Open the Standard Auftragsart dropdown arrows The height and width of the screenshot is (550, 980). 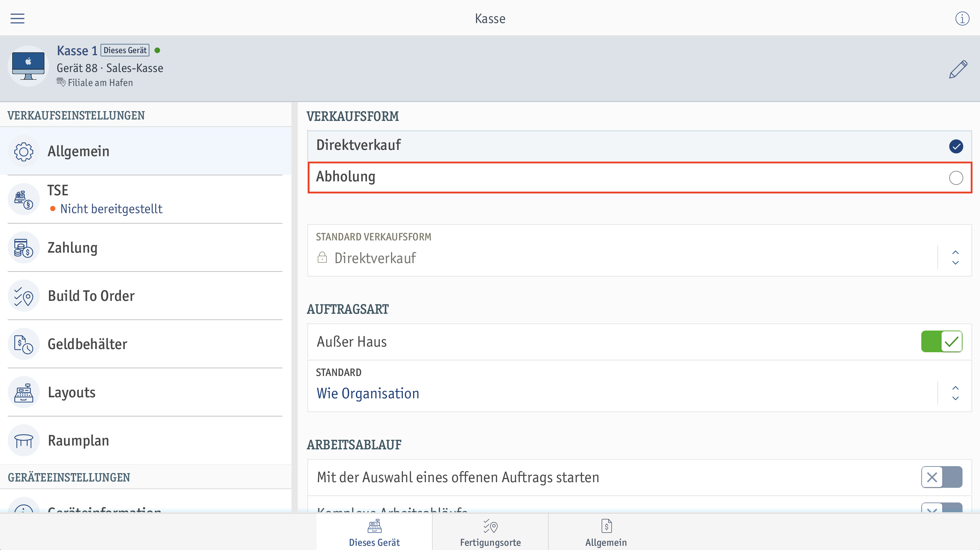pyautogui.click(x=955, y=393)
